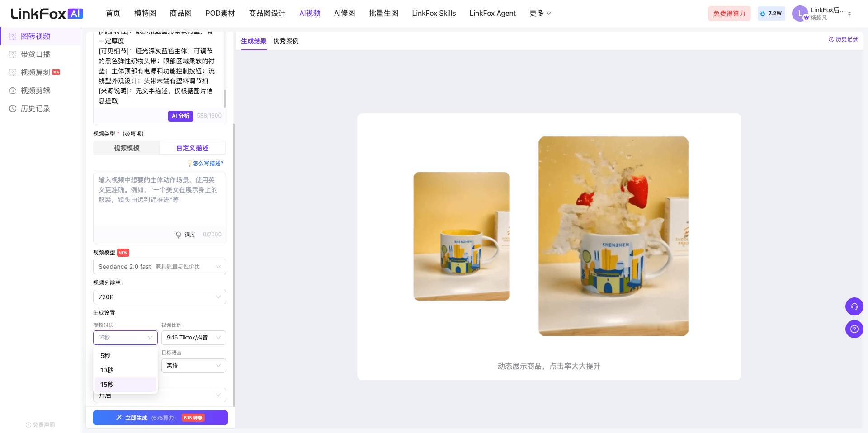The height and width of the screenshot is (433, 868).
Task: Open AI视频 in the top navigation
Action: coord(310,14)
